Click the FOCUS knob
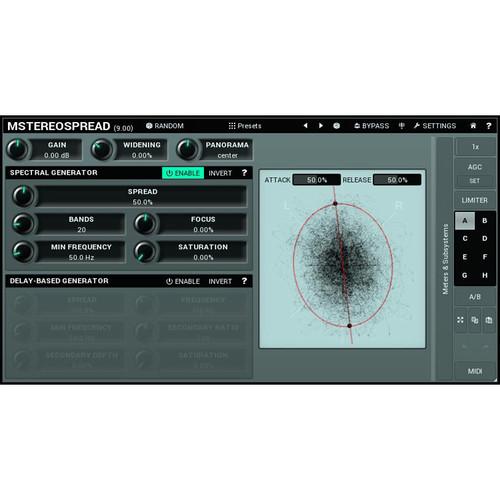This screenshot has height=500, width=500. click(145, 224)
